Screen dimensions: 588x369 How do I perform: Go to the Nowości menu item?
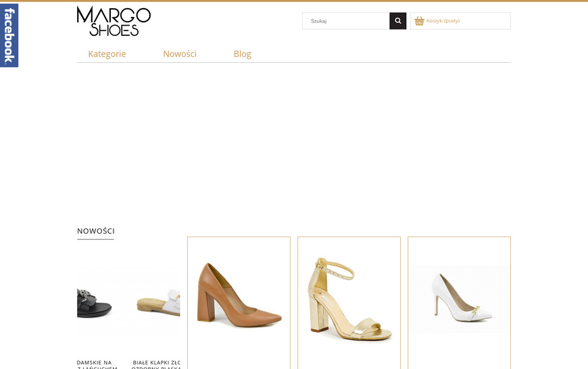pyautogui.click(x=180, y=54)
